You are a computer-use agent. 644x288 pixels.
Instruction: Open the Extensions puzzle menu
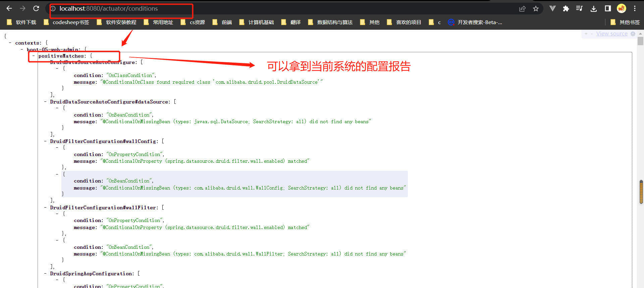coord(566,9)
